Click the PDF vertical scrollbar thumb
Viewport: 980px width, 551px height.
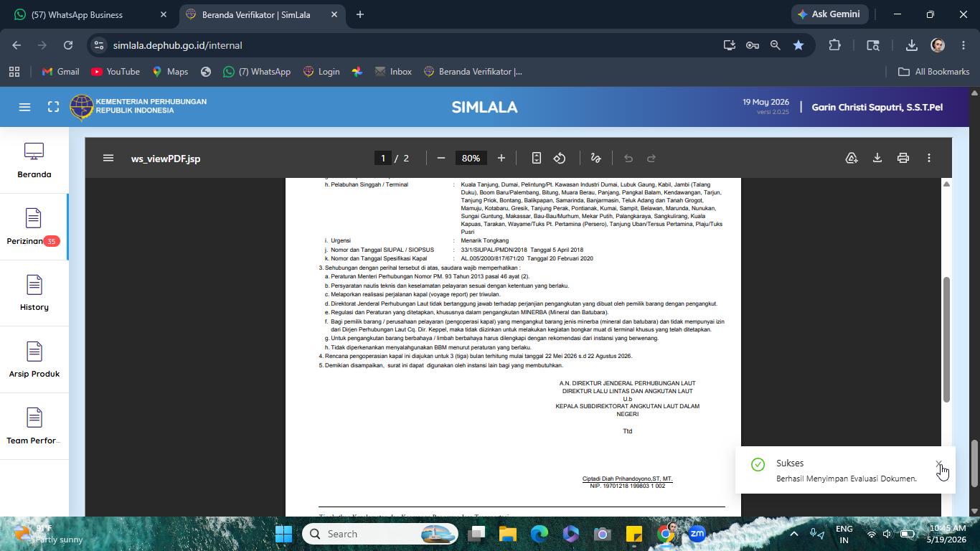(946, 339)
